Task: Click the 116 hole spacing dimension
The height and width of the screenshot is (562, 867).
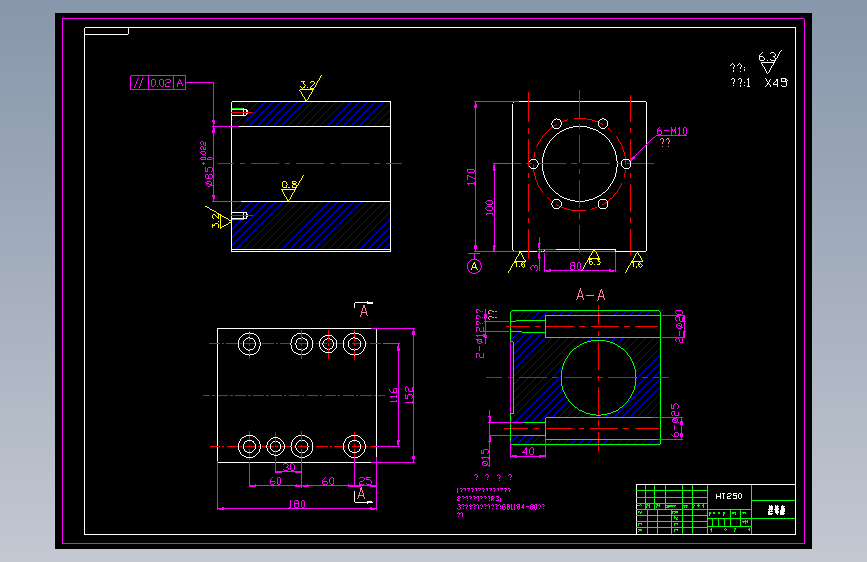Action: tap(394, 395)
